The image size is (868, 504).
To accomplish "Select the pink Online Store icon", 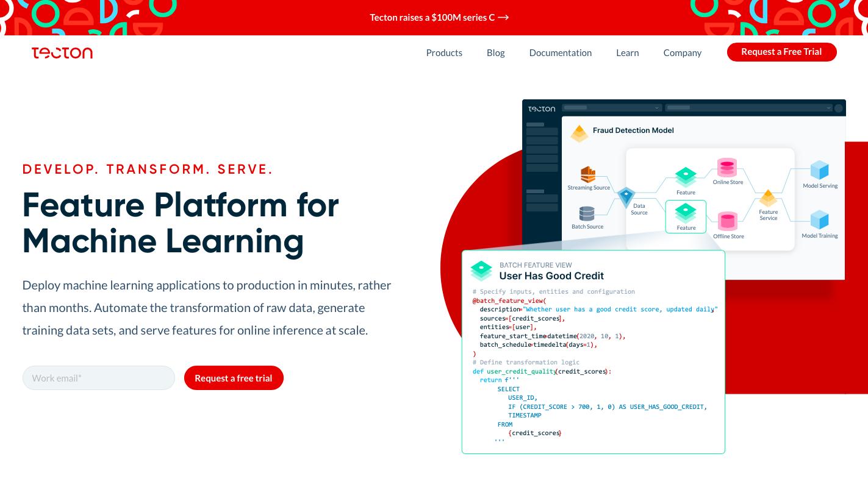I will tap(726, 168).
